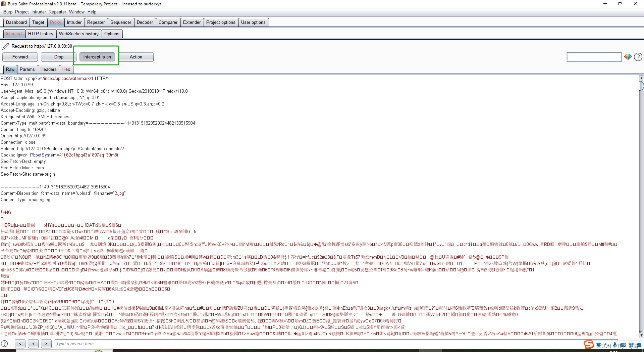Click the Host: 127.0.0.99 line
The image size is (644, 352).
[x=17, y=85]
